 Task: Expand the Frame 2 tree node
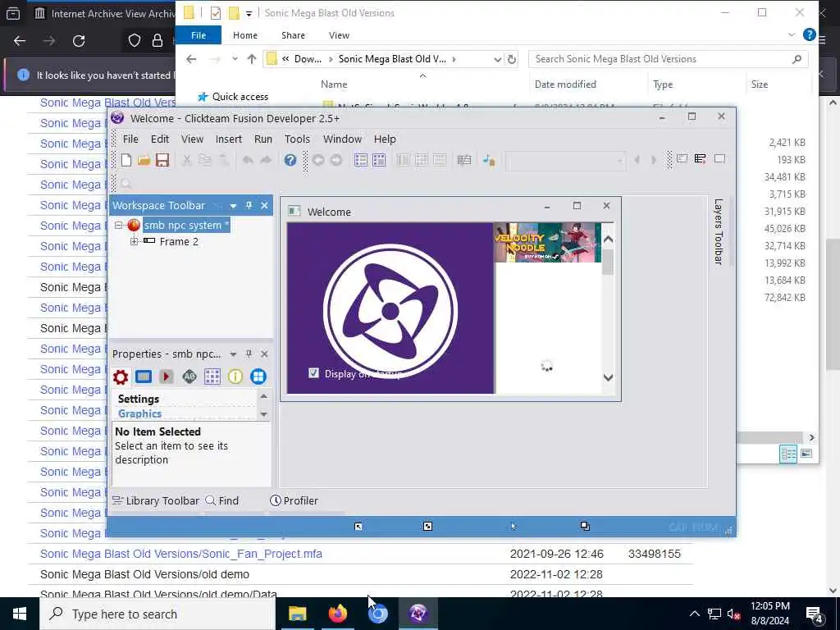coord(134,242)
